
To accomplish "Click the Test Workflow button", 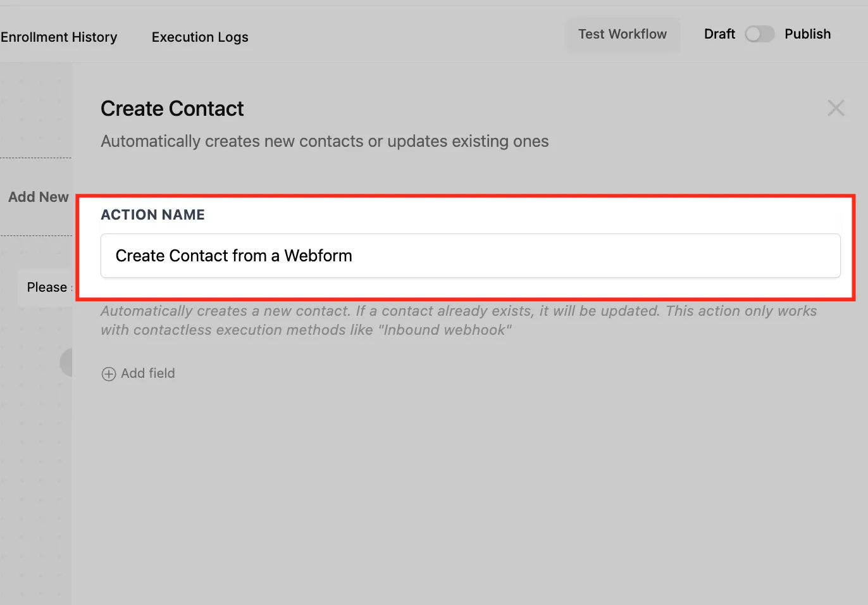I will pyautogui.click(x=623, y=34).
